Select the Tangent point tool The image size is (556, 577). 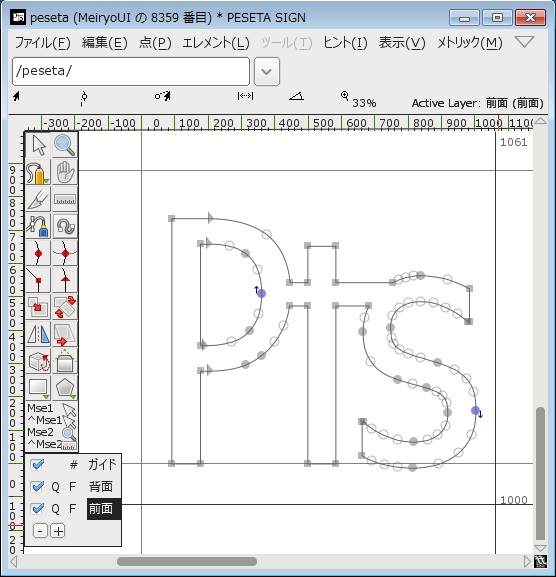click(65, 280)
